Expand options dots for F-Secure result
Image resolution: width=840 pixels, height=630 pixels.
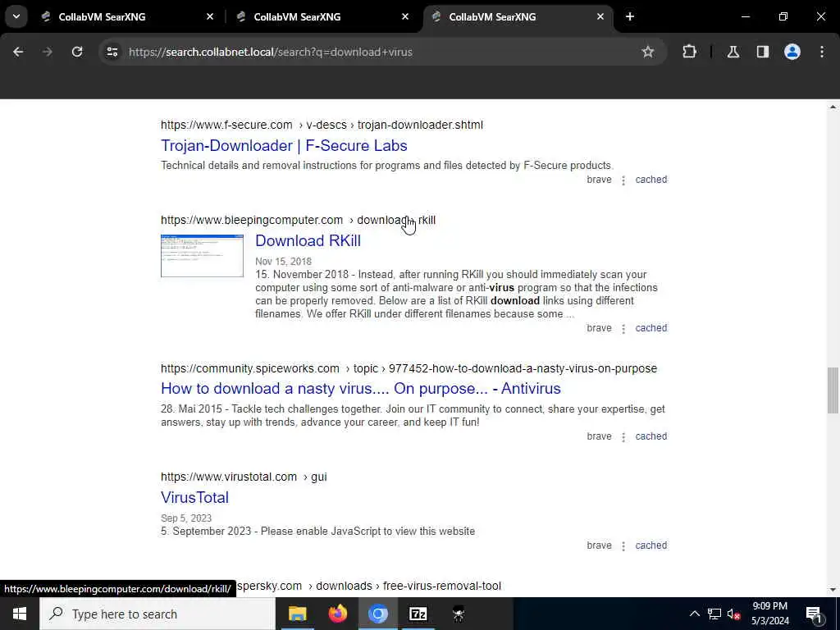point(623,180)
